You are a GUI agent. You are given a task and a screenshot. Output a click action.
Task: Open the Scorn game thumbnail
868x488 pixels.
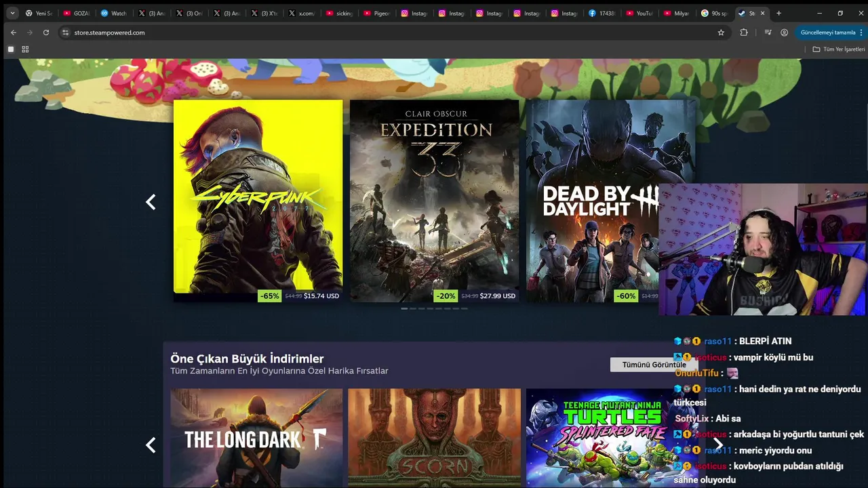434,438
